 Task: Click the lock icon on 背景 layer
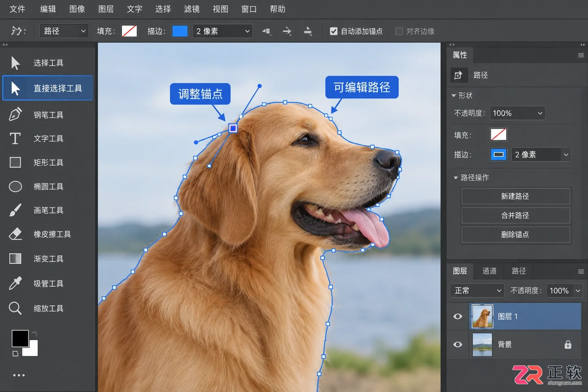(x=568, y=345)
